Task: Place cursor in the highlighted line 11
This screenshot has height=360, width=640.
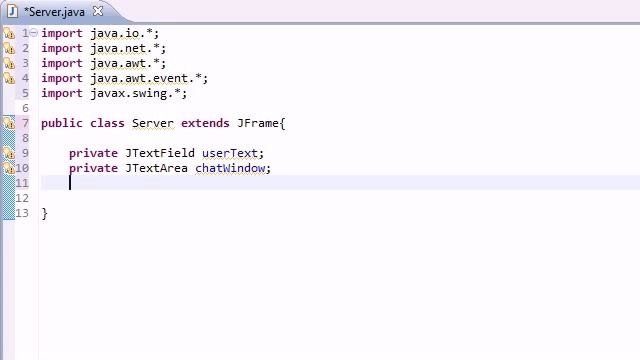Action: pos(340,183)
